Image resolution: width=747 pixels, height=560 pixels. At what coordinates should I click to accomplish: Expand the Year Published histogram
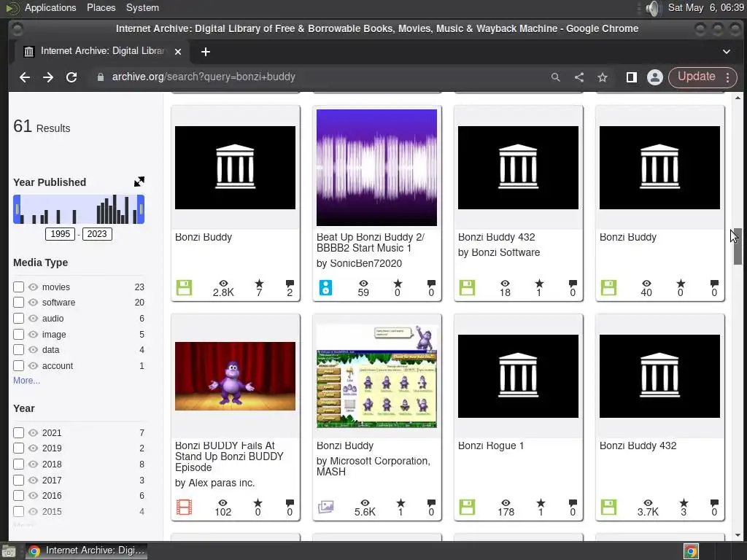pyautogui.click(x=139, y=182)
